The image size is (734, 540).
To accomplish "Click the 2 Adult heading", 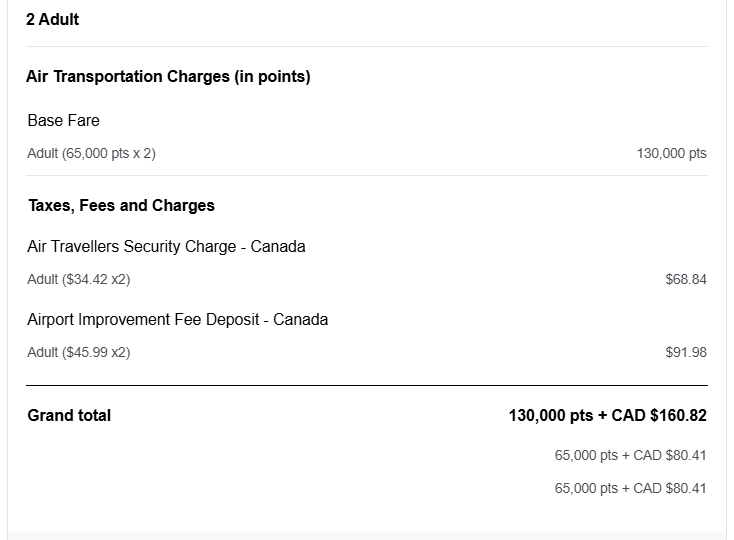I will point(52,20).
